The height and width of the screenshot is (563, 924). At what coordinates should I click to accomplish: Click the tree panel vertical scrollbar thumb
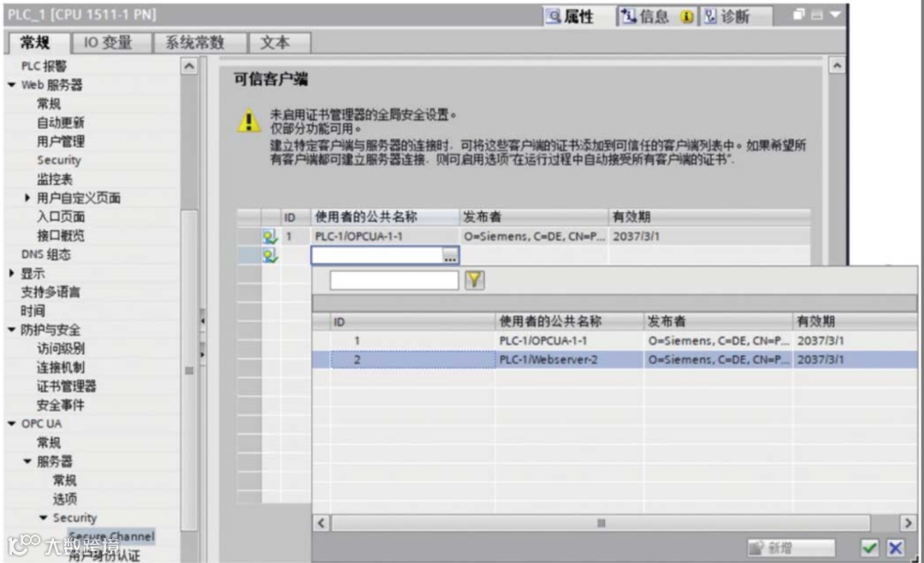[x=189, y=370]
